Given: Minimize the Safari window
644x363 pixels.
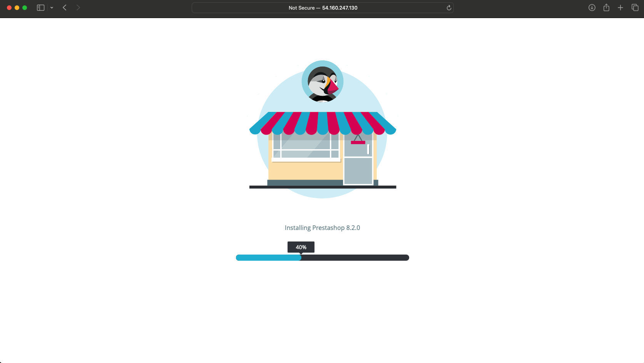Looking at the screenshot, I should pos(17,8).
